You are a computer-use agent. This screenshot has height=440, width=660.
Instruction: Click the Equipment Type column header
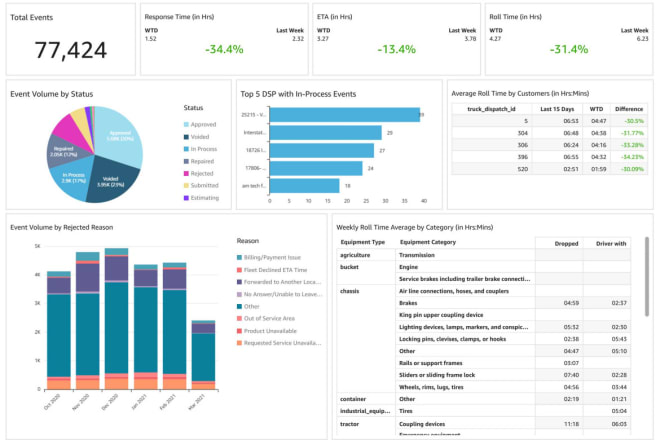tap(363, 242)
